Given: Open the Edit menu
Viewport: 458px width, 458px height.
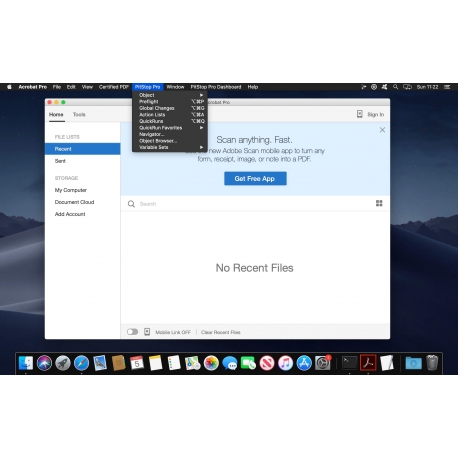Looking at the screenshot, I should [71, 87].
